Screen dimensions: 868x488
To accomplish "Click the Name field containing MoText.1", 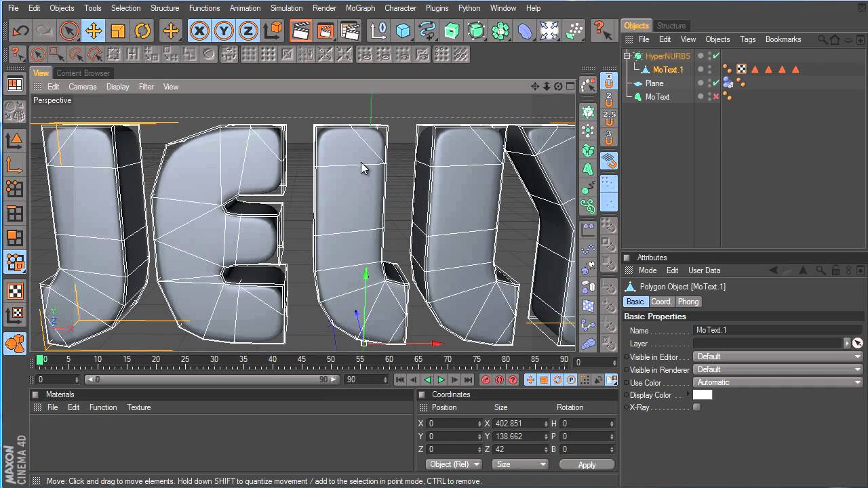I will click(x=778, y=330).
